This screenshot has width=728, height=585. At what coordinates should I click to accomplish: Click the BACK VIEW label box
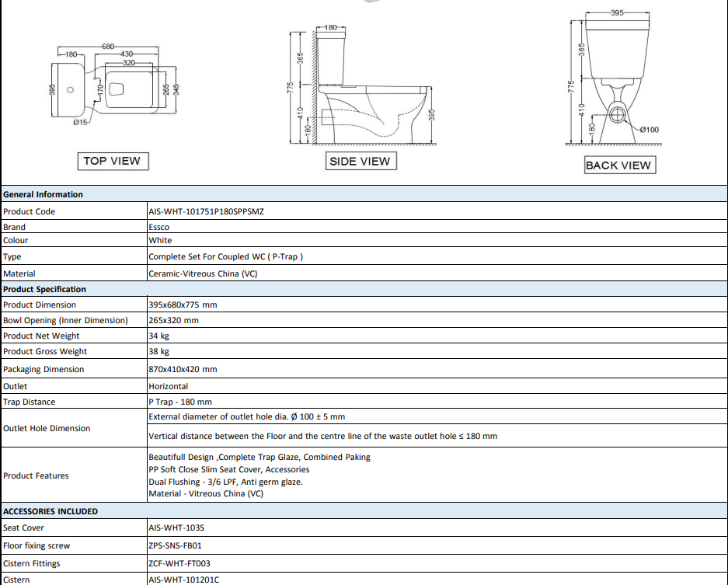click(620, 165)
